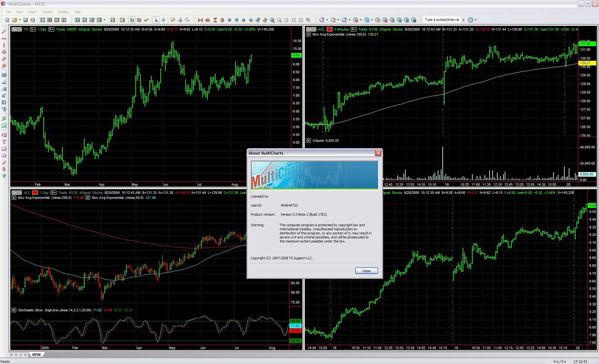Toggle Mov Avg Exponential (close,100,0) checkbox
Image resolution: width=599 pixels, height=364 pixels.
308,34
